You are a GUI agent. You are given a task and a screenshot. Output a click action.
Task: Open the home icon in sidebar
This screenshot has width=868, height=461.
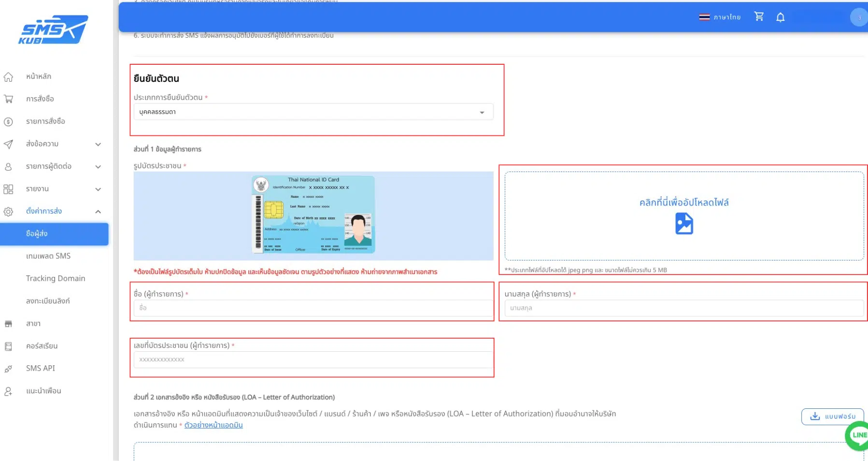click(8, 77)
